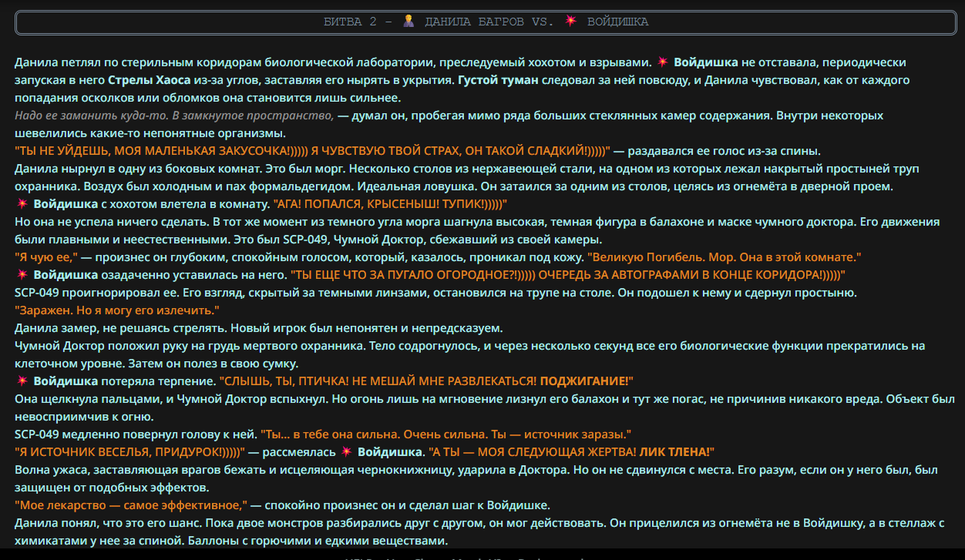This screenshot has width=965, height=560.
Task: Click orange quote 'Мое лекарство — самое эффективное,'
Action: [131, 505]
